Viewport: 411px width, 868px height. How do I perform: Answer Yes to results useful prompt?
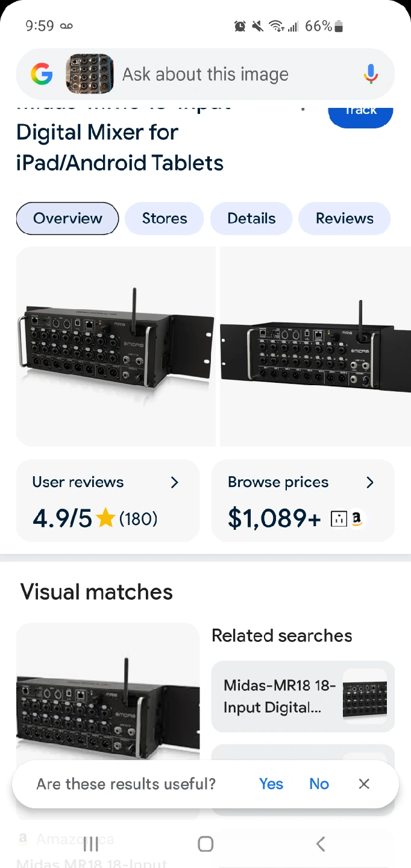tap(271, 784)
